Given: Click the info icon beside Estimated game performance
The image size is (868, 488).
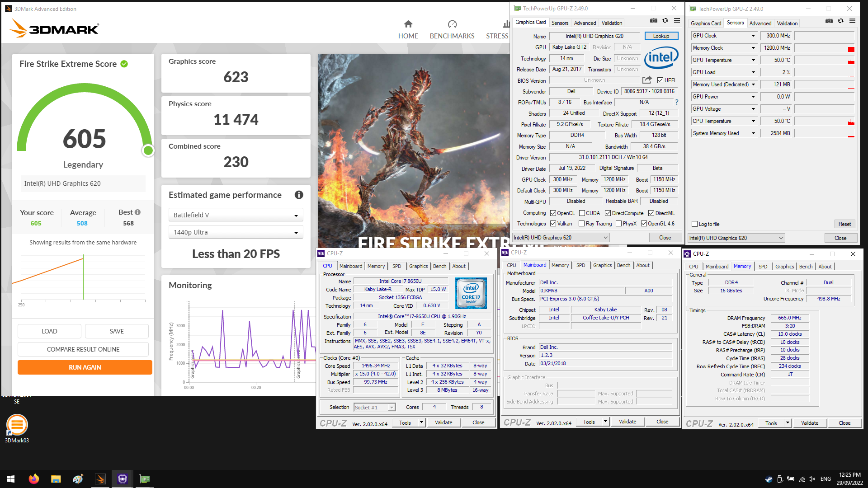Looking at the screenshot, I should tap(299, 195).
